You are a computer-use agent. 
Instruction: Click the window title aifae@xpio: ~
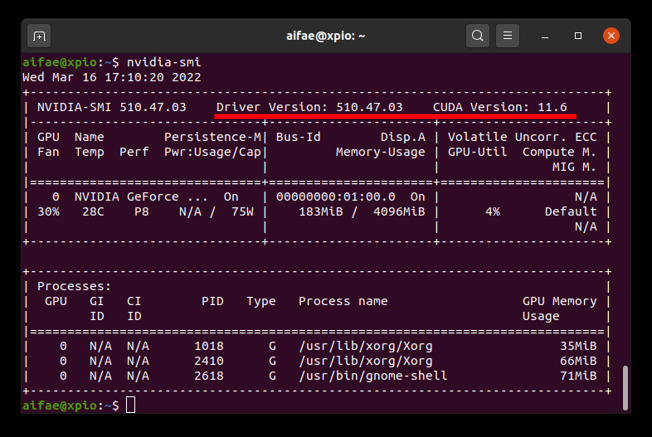pos(326,36)
